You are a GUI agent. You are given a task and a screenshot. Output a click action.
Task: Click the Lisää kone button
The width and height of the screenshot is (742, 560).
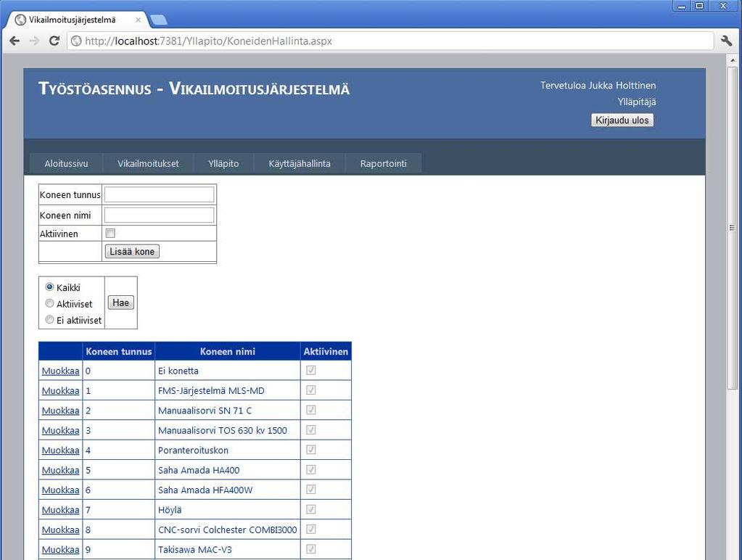pos(132,252)
